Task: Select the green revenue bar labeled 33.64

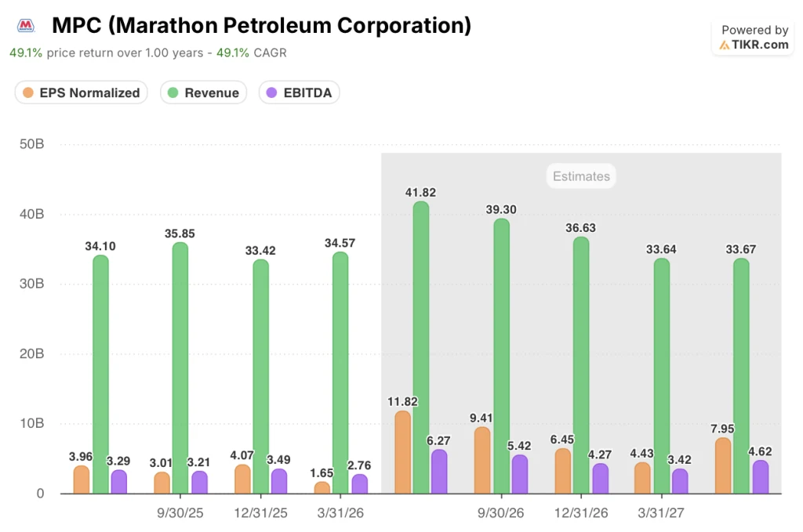Action: click(662, 376)
